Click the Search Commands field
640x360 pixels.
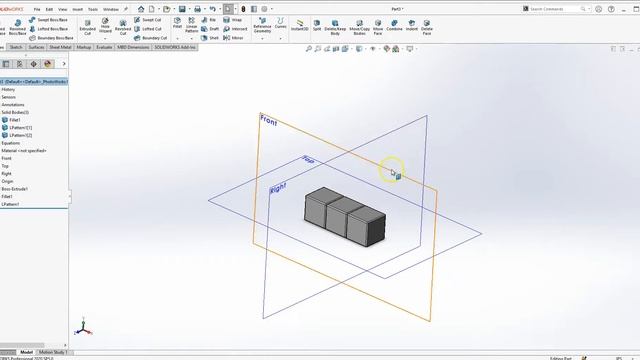556,9
